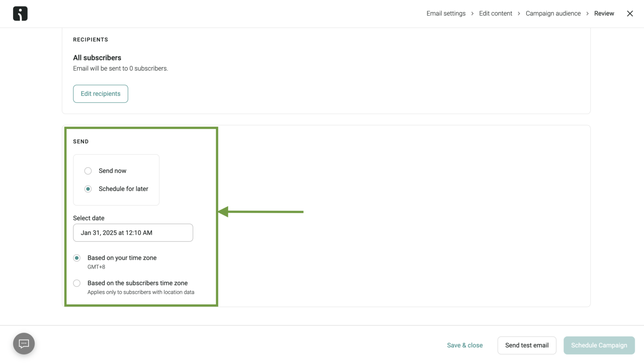Click the chevron after Edit content
The height and width of the screenshot is (363, 644).
tap(519, 13)
